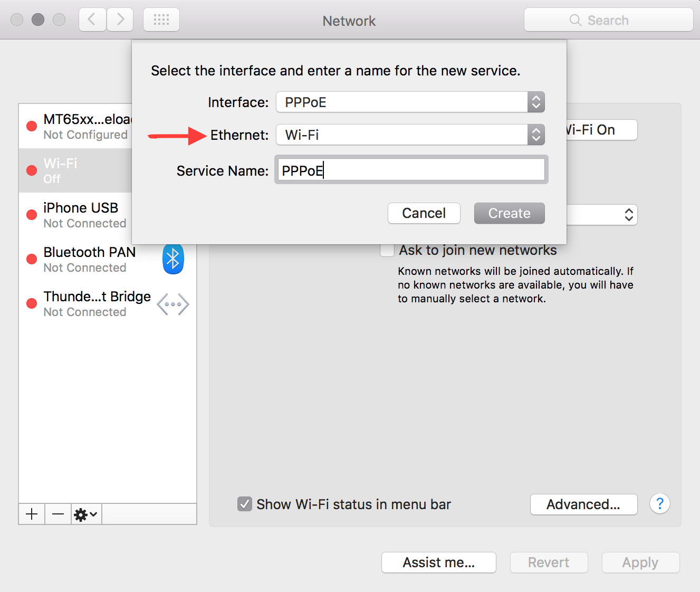This screenshot has width=700, height=592.
Task: Select iPhone USB in the service list
Action: pos(75,215)
